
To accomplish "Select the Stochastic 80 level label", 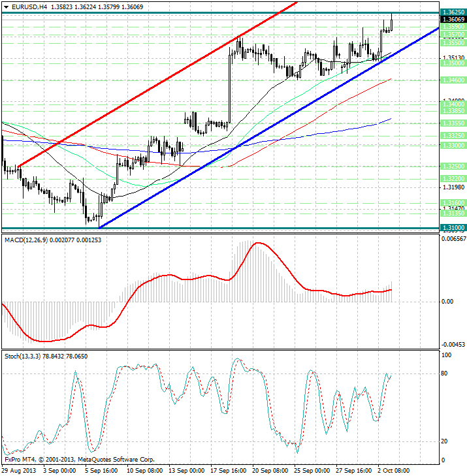I will [x=444, y=373].
